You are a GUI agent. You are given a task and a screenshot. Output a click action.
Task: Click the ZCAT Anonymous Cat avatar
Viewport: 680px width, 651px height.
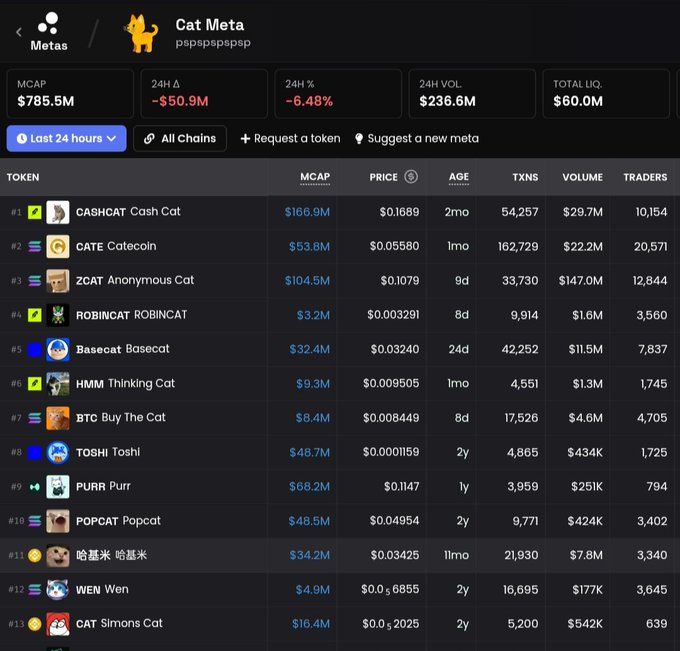point(58,281)
